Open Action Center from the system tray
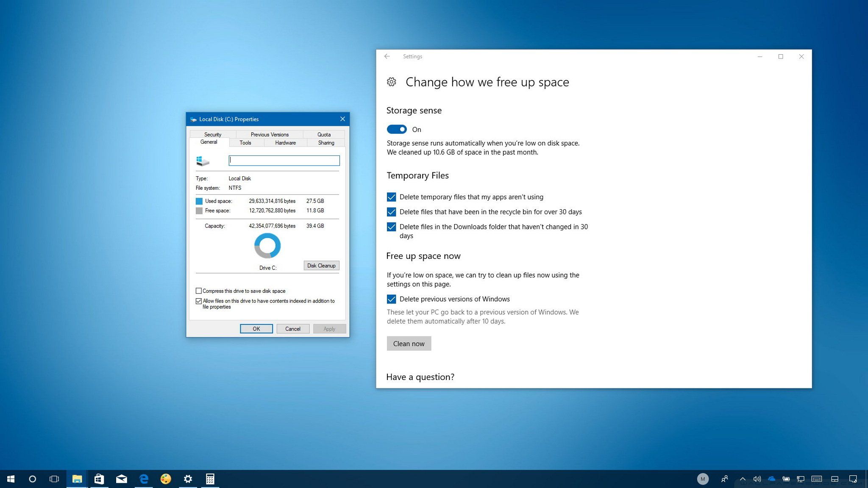 click(853, 479)
